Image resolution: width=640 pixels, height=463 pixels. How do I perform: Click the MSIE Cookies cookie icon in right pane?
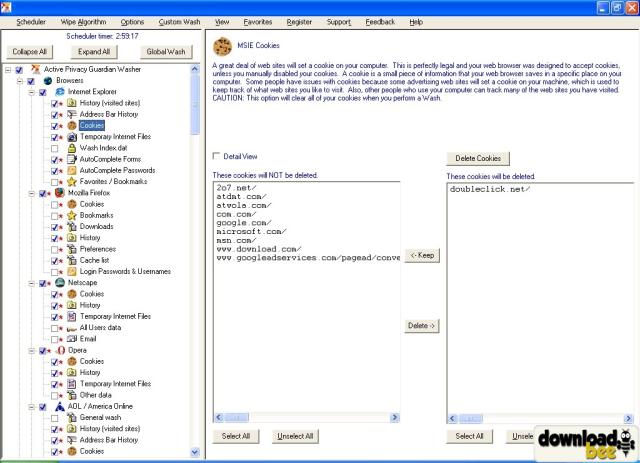coord(222,46)
